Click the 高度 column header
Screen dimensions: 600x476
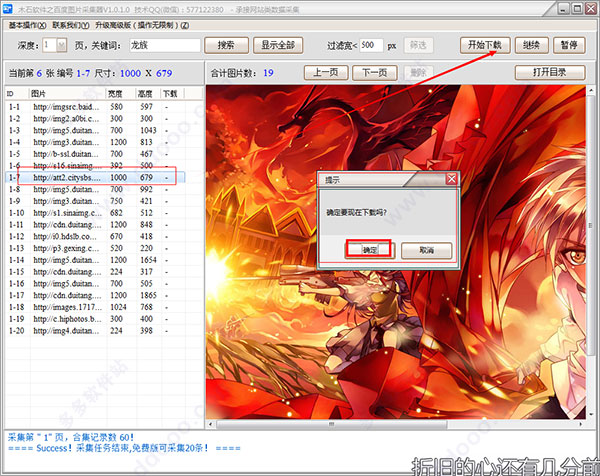click(x=148, y=94)
